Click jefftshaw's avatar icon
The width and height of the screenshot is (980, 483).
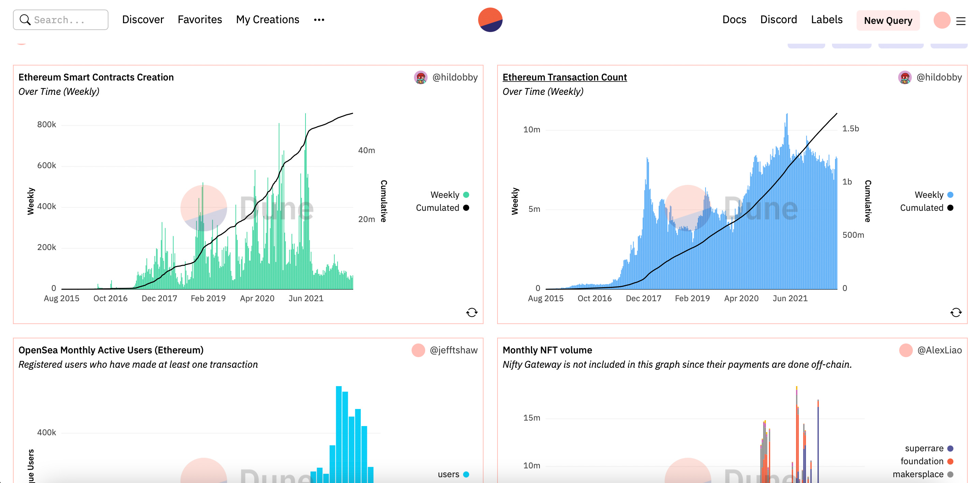(x=418, y=350)
